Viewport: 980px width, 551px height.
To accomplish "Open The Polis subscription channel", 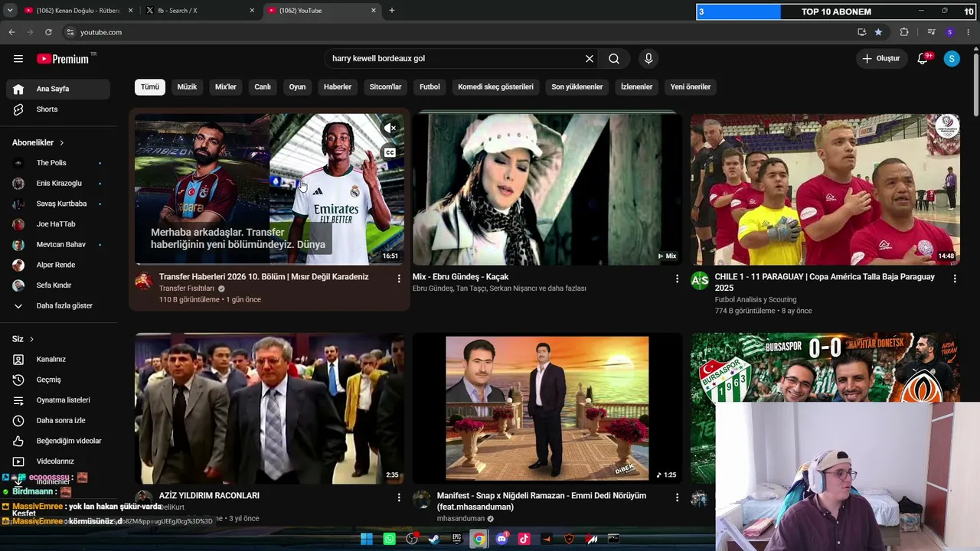I will point(58,163).
